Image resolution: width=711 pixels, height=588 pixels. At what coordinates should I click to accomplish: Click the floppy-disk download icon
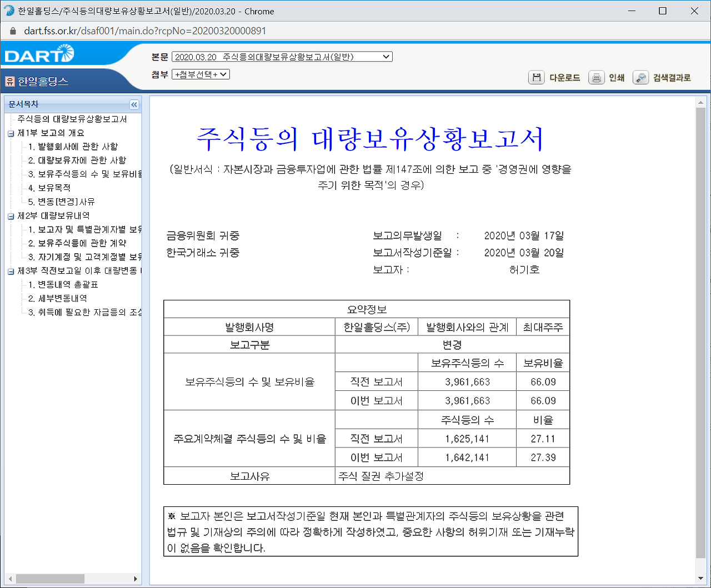pos(536,78)
